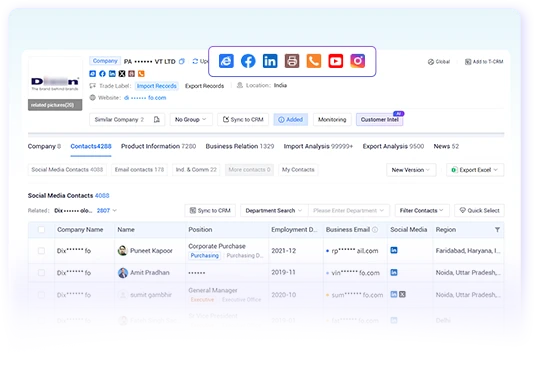Open the company website link

click(145, 98)
